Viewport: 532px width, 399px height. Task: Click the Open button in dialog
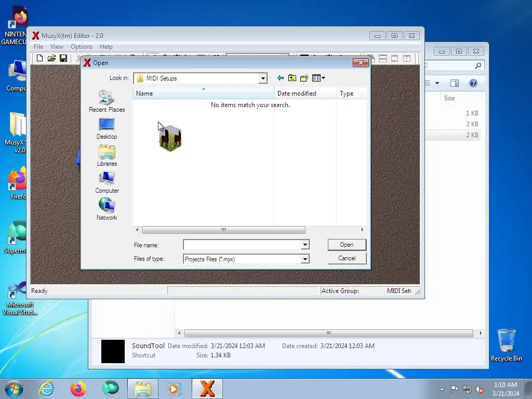tap(347, 245)
